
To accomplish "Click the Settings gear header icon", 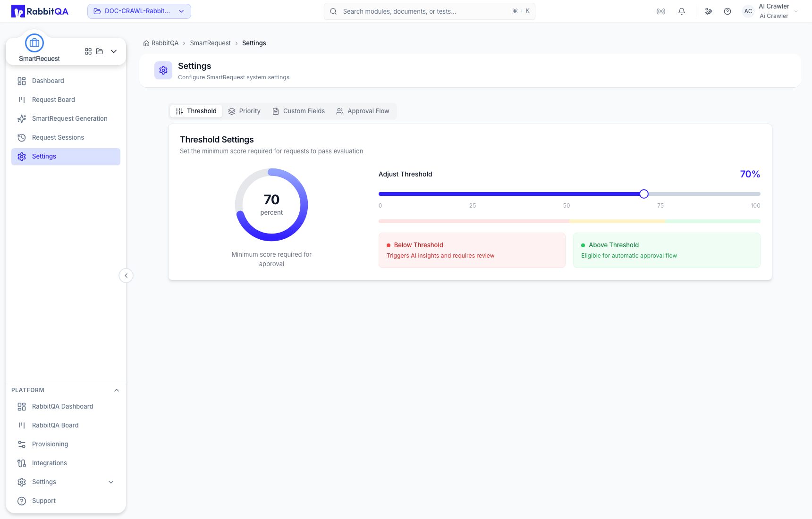I will click(163, 70).
